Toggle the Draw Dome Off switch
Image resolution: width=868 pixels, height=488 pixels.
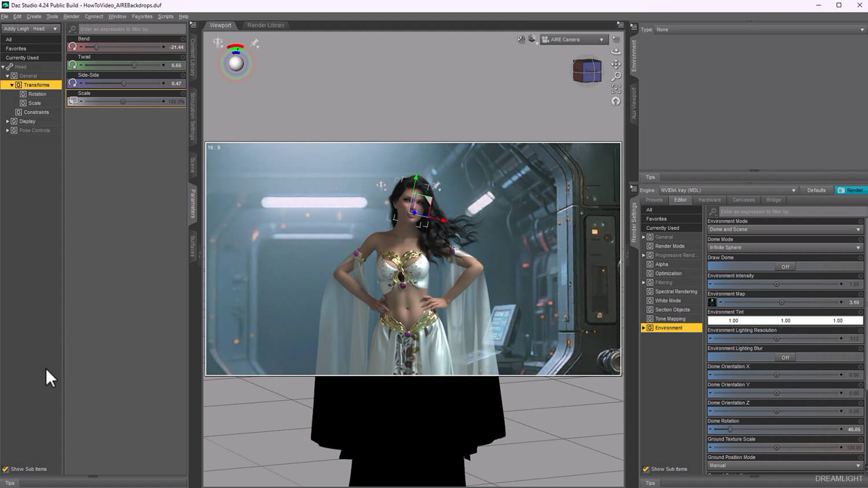click(785, 267)
